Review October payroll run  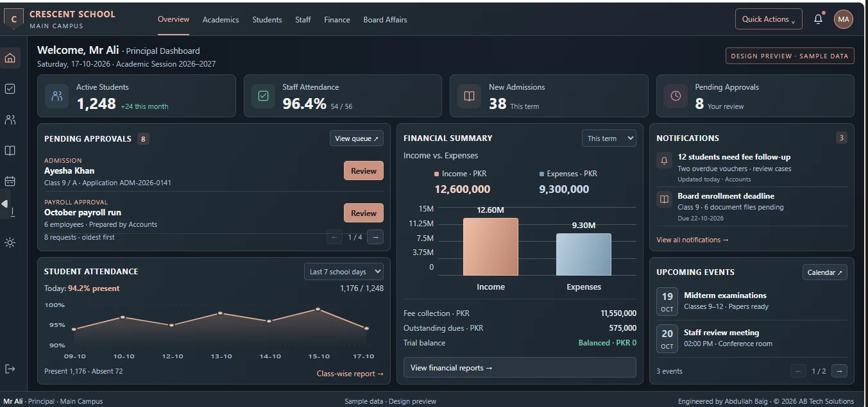[x=364, y=213]
